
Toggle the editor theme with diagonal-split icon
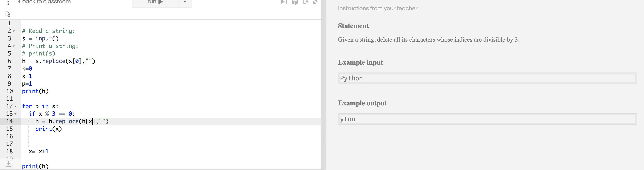[x=315, y=2]
